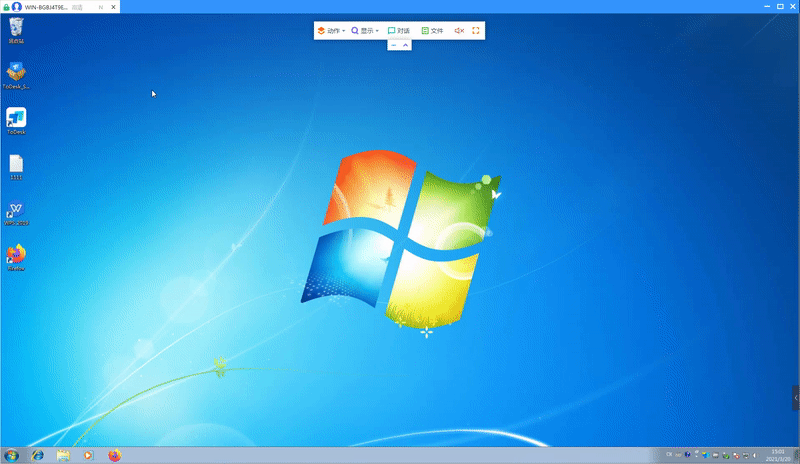Image resolution: width=800 pixels, height=464 pixels.
Task: Expand the side panel arrow on the right edge
Action: 796,398
